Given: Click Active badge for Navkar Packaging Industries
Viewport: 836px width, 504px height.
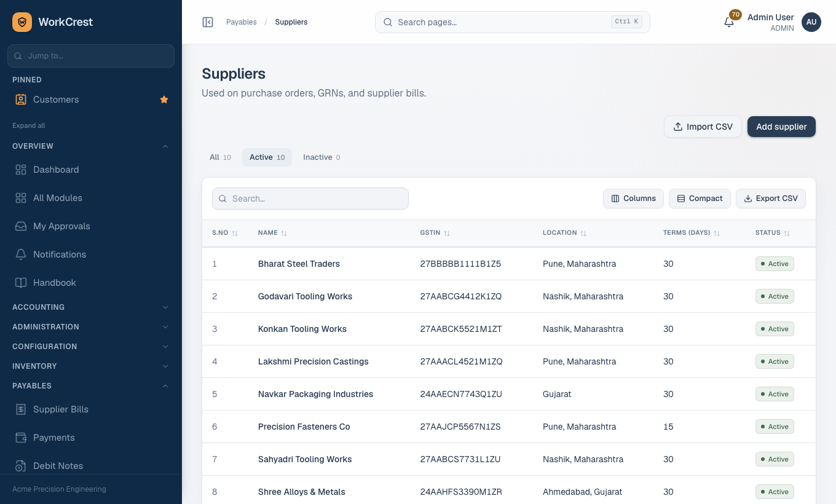Looking at the screenshot, I should [775, 394].
